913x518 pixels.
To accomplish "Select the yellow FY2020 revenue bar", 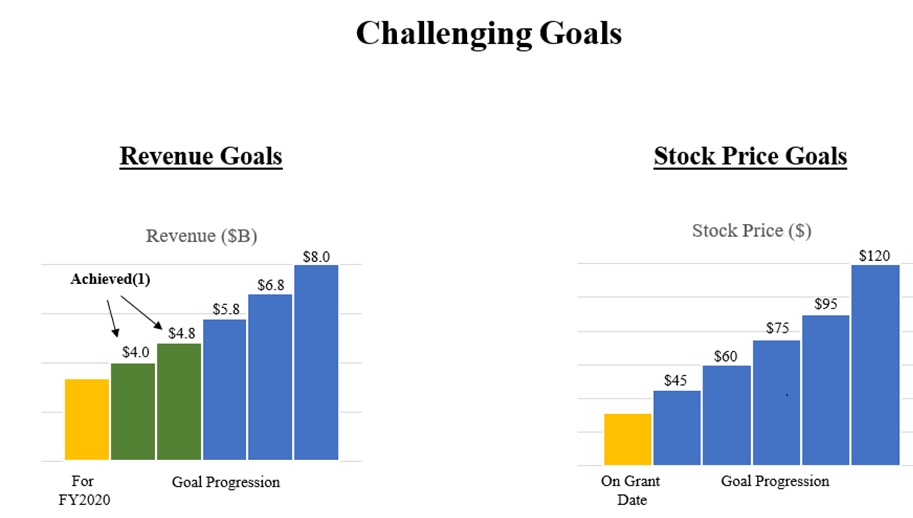I will tap(87, 420).
